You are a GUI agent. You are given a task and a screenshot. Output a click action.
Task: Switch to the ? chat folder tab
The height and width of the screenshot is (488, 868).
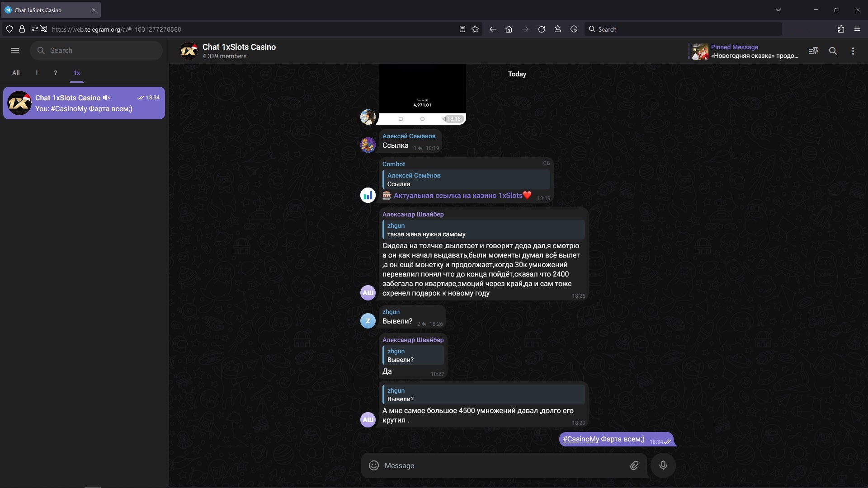tap(55, 73)
